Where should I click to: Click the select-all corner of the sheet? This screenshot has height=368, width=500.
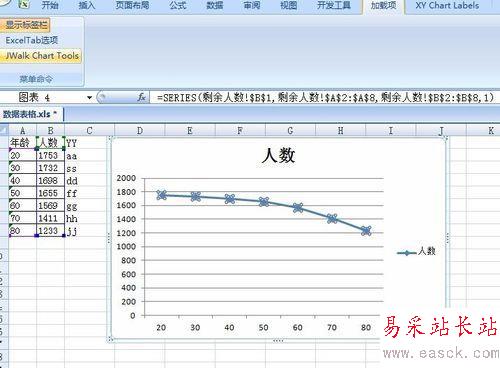[x=4, y=130]
